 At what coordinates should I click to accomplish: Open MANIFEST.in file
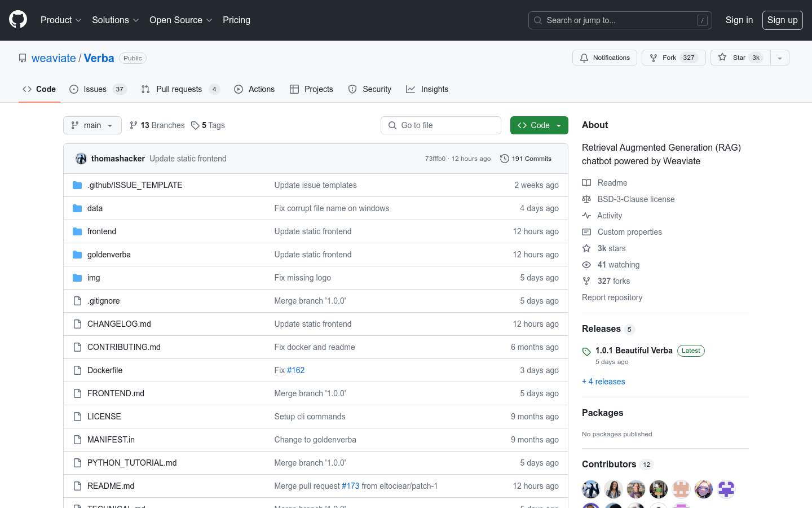pos(111,440)
